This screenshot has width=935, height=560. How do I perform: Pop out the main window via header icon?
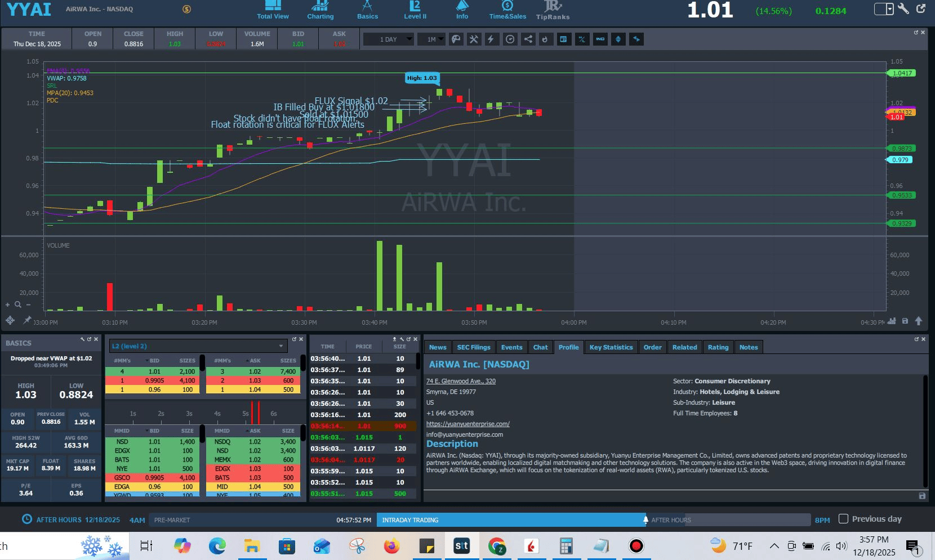coord(921,8)
